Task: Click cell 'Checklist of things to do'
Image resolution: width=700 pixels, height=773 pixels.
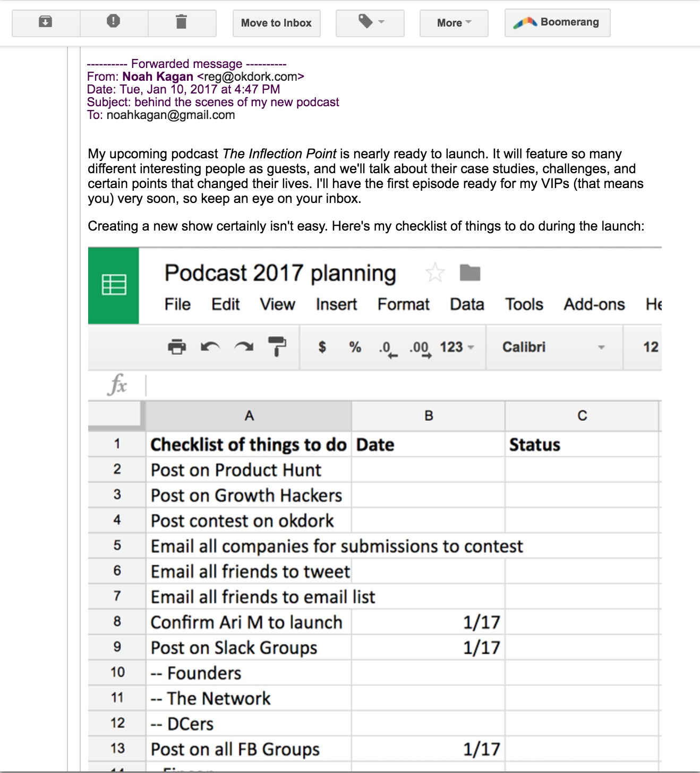Action: [249, 444]
